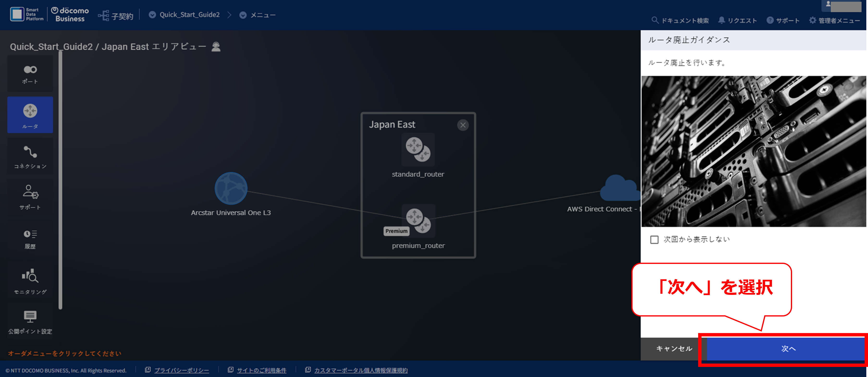Viewport: 868px width, 377px height.
Task: Select the premium_router icon
Action: [x=418, y=221]
